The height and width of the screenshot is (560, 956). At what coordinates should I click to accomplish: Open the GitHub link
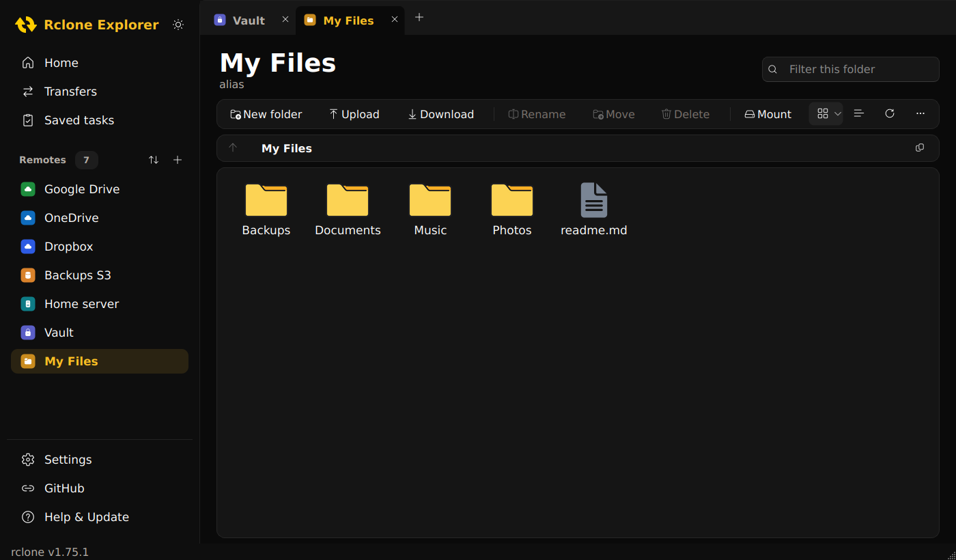coord(100,488)
